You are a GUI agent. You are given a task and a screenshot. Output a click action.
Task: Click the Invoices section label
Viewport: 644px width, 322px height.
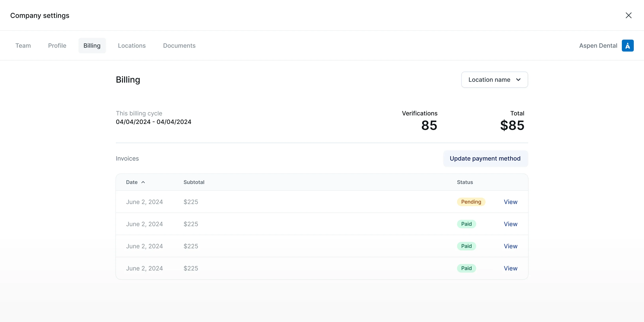(x=127, y=158)
